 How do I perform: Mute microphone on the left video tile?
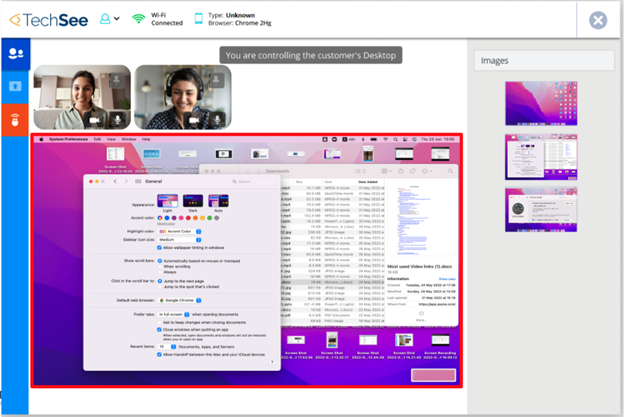(118, 120)
